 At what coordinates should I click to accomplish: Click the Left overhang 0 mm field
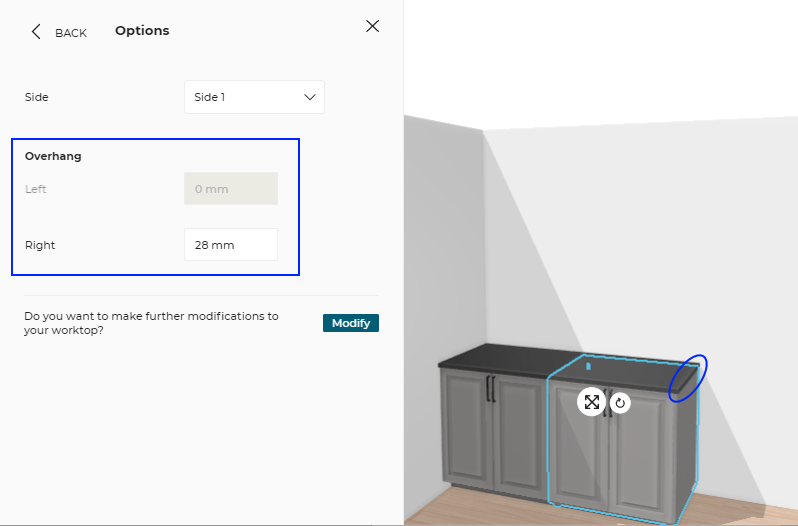click(x=231, y=189)
